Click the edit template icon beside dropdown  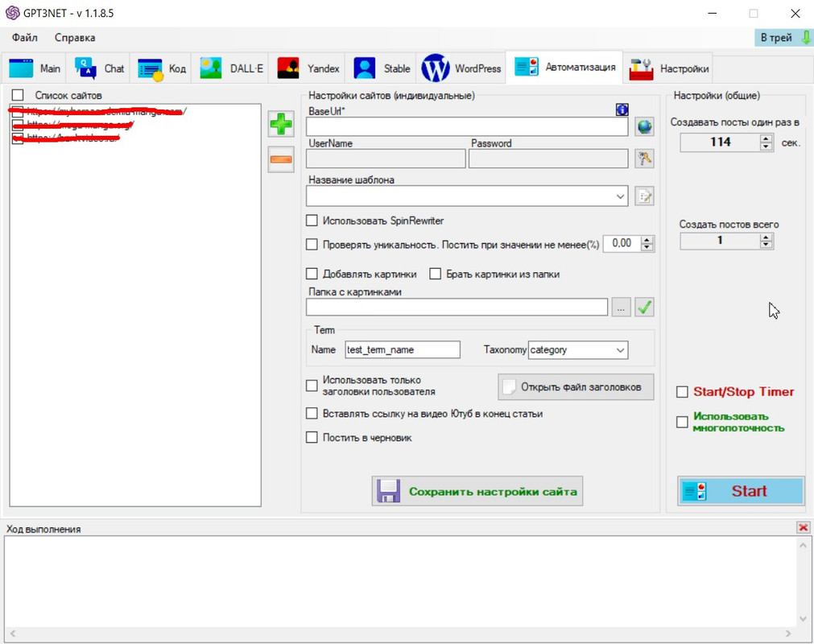tap(643, 196)
